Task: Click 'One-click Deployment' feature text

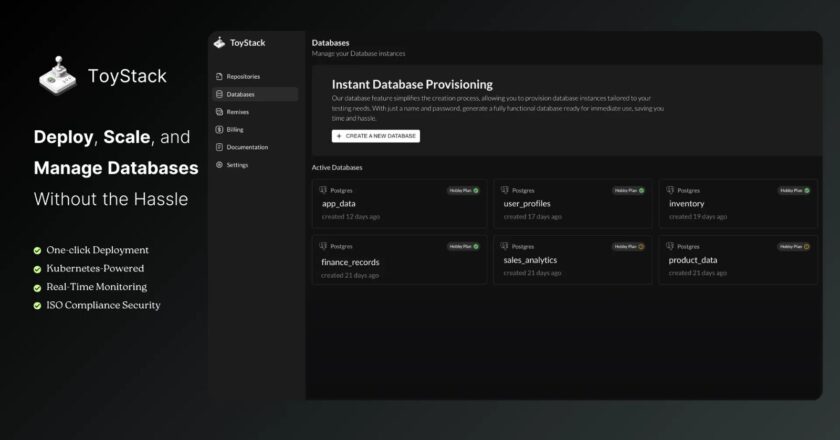Action: 98,250
